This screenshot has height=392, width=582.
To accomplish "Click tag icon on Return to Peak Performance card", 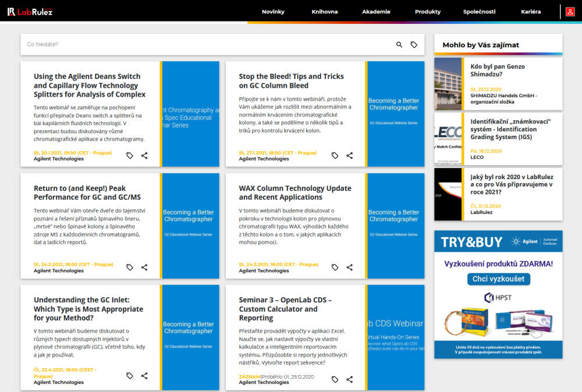I will coord(130,268).
